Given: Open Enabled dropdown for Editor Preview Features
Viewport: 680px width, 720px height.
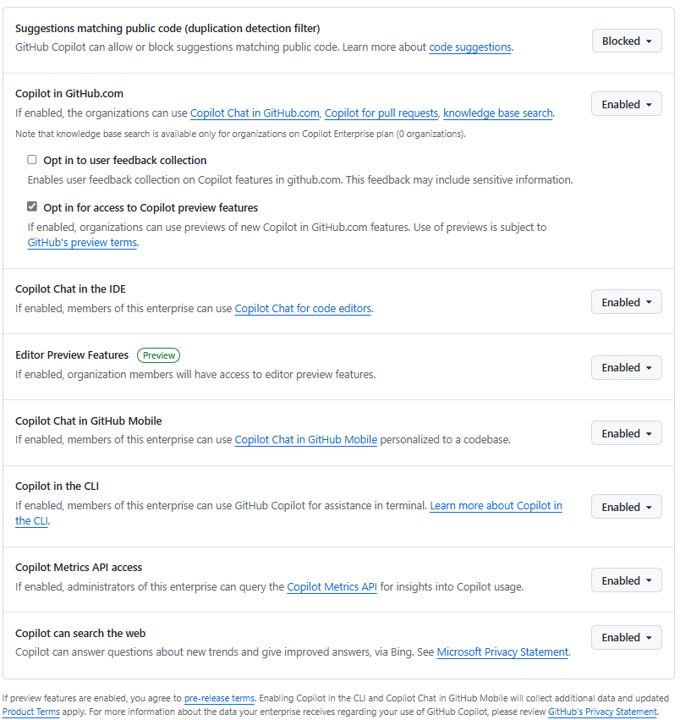Looking at the screenshot, I should (626, 367).
